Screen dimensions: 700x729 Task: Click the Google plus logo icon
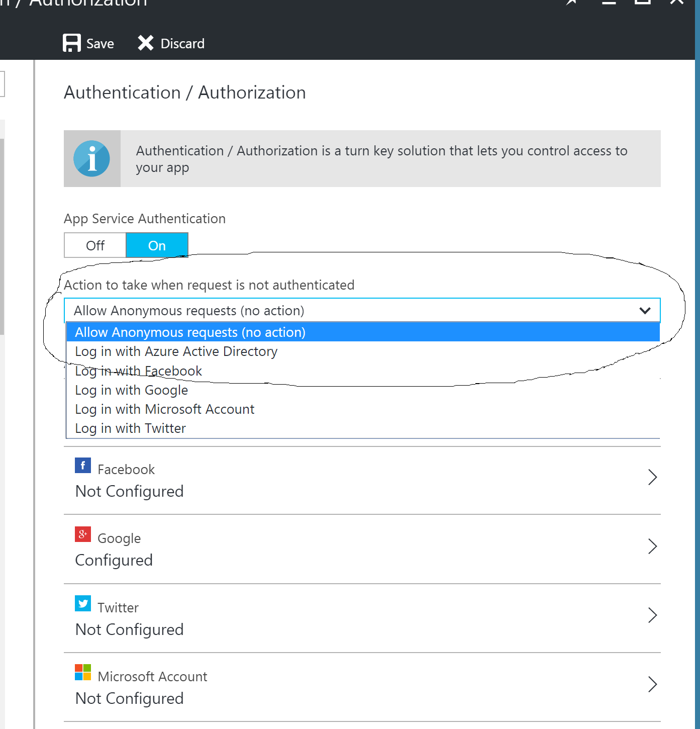83,534
